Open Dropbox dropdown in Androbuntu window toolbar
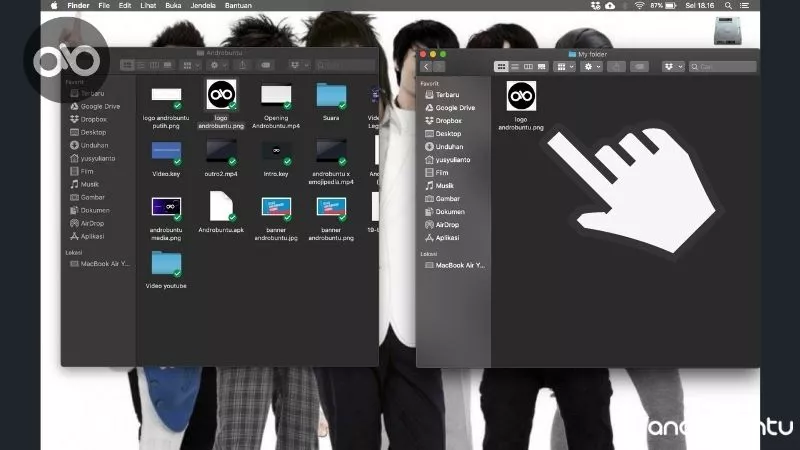Screen dimensions: 800x450 [x=299, y=65]
